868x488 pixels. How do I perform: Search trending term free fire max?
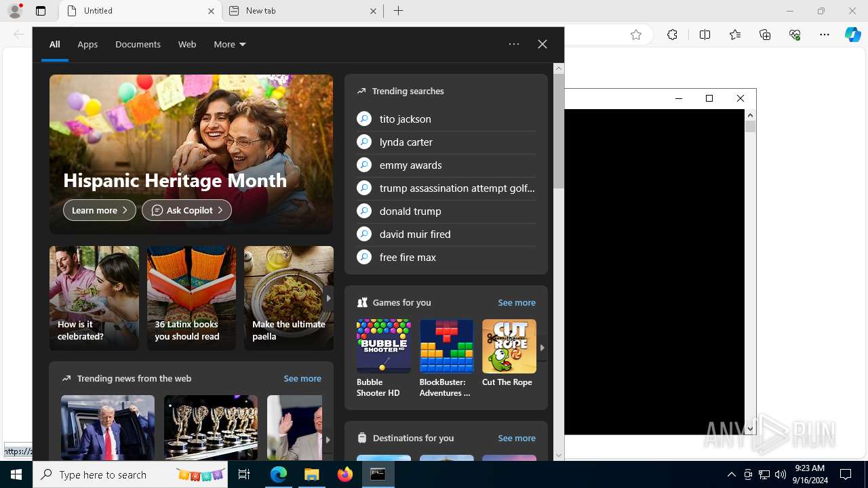(446, 257)
